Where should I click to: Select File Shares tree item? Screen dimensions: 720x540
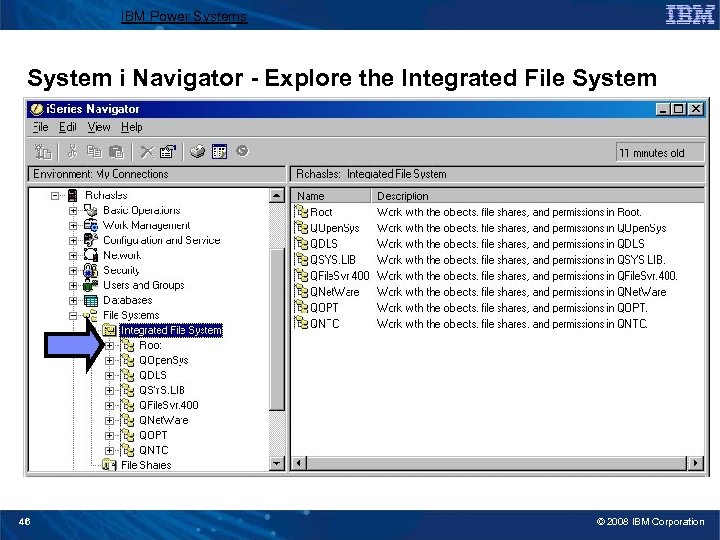[146, 465]
